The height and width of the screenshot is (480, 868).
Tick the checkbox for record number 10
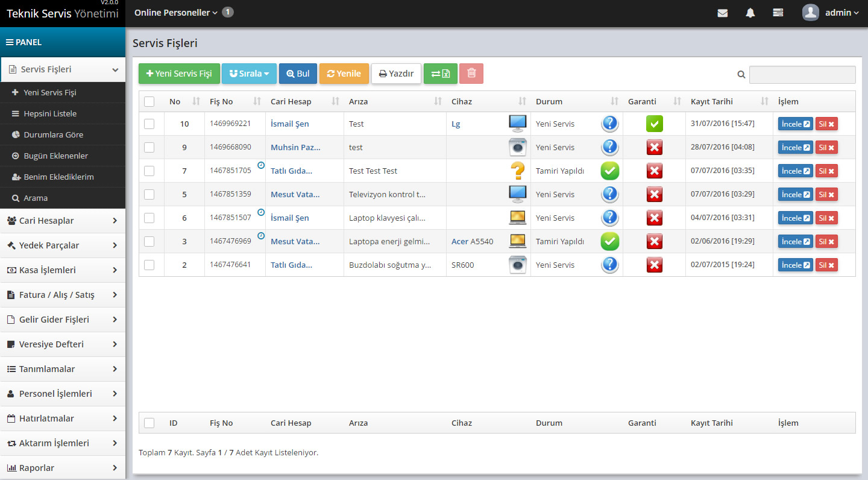149,124
